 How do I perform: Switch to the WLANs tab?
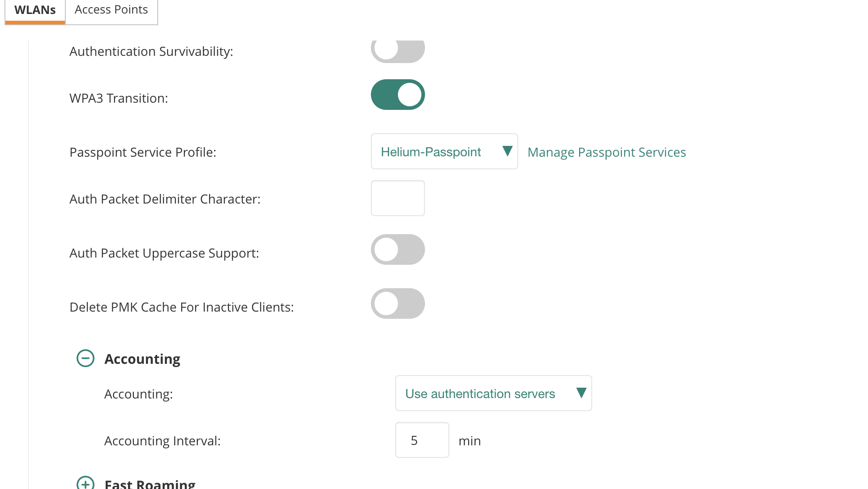(35, 10)
